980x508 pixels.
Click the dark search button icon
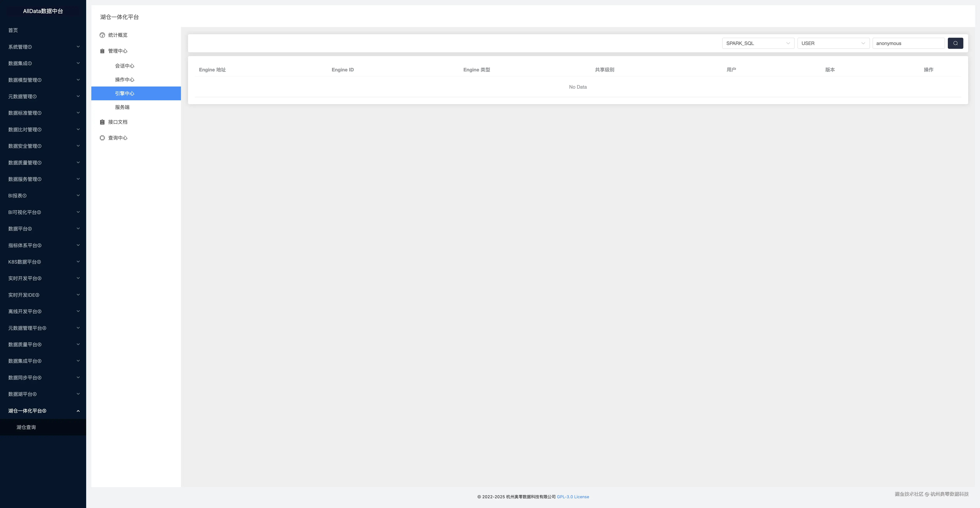coord(955,43)
